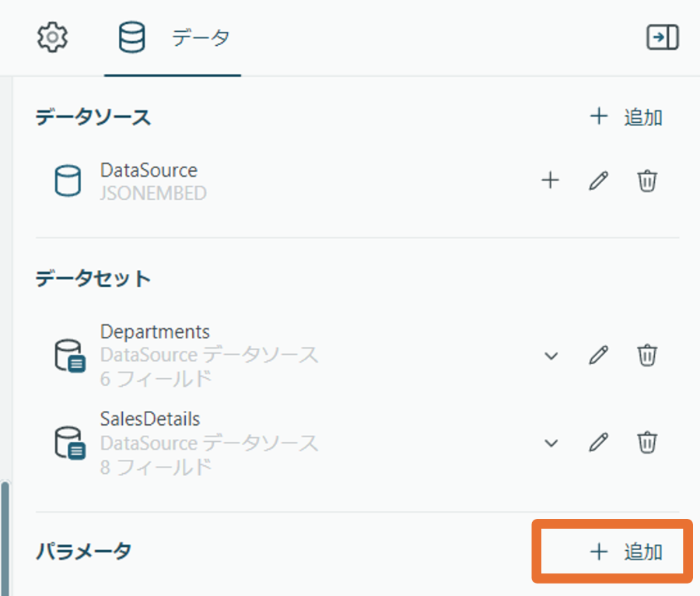Screen dimensions: 700x596
Task: Add dataset to DataSource with plus icon
Action: (550, 181)
